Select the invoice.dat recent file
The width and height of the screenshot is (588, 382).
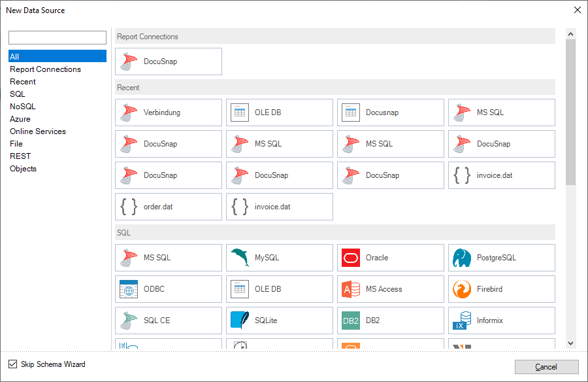tap(502, 175)
